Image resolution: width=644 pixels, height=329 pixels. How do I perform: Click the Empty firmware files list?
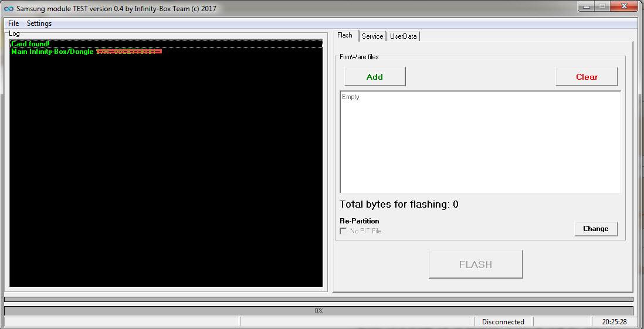click(480, 142)
